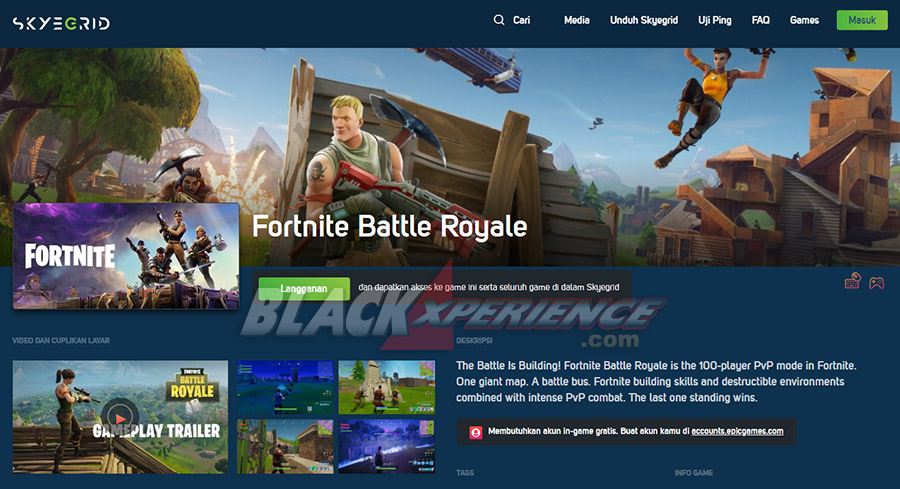Screen dimensions: 900x489
Task: Click the 'The Battle Is Building!' description text
Action: pos(656,382)
